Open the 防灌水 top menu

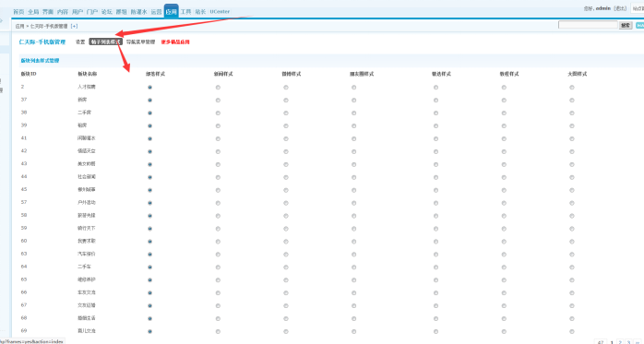(x=138, y=12)
